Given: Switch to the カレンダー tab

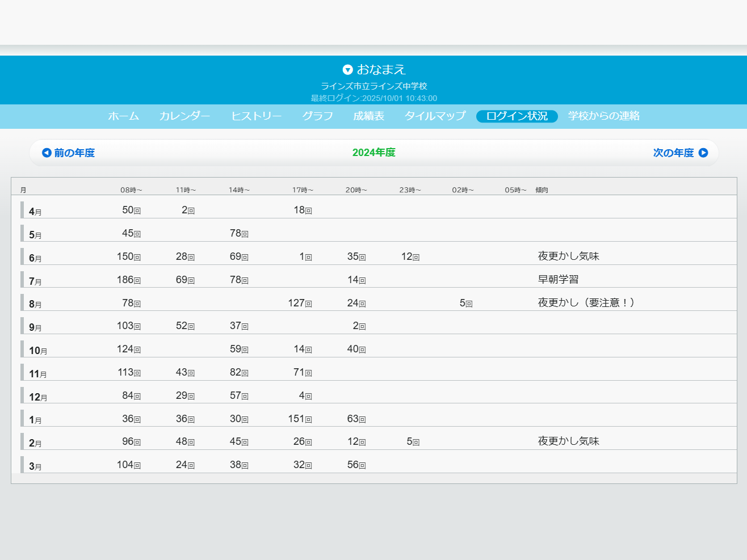Looking at the screenshot, I should click(x=184, y=116).
